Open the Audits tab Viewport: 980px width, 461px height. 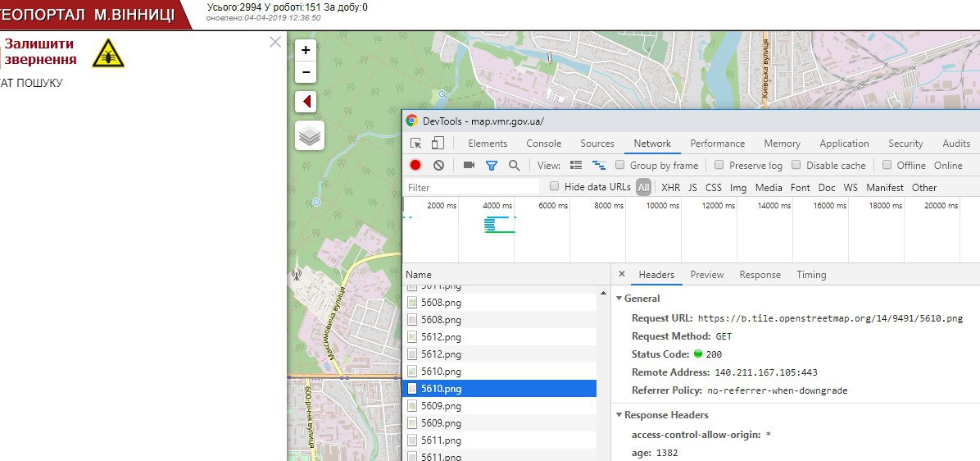pos(956,144)
